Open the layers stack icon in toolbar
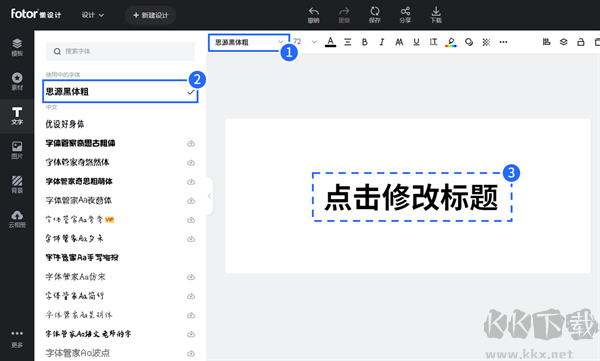The width and height of the screenshot is (600, 361). 564,42
